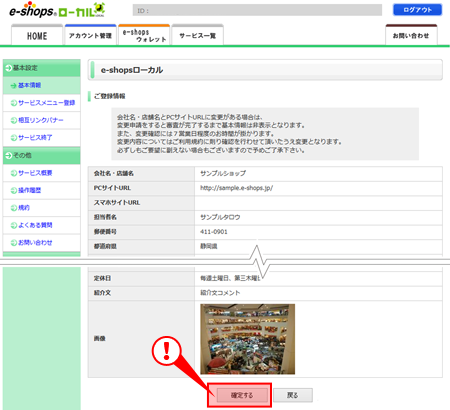The image size is (450, 410).
Task: Click the その他 section header
Action: pos(42,155)
